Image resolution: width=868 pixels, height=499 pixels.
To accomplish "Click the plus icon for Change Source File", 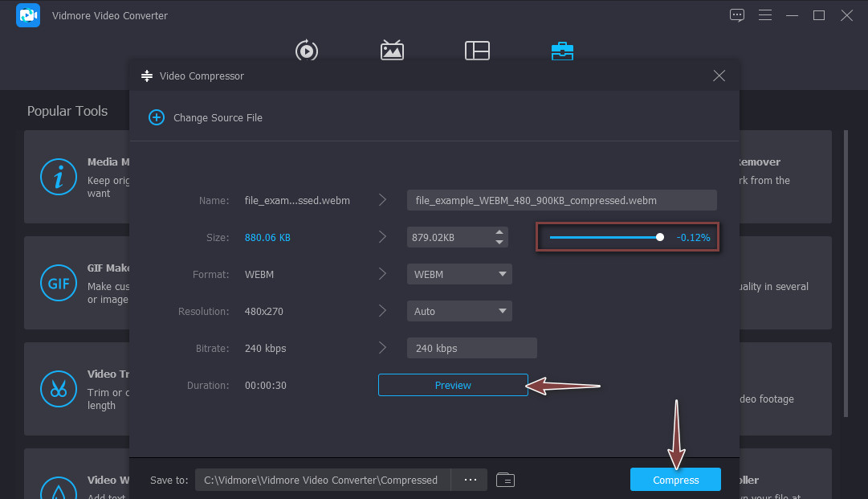I will point(157,117).
